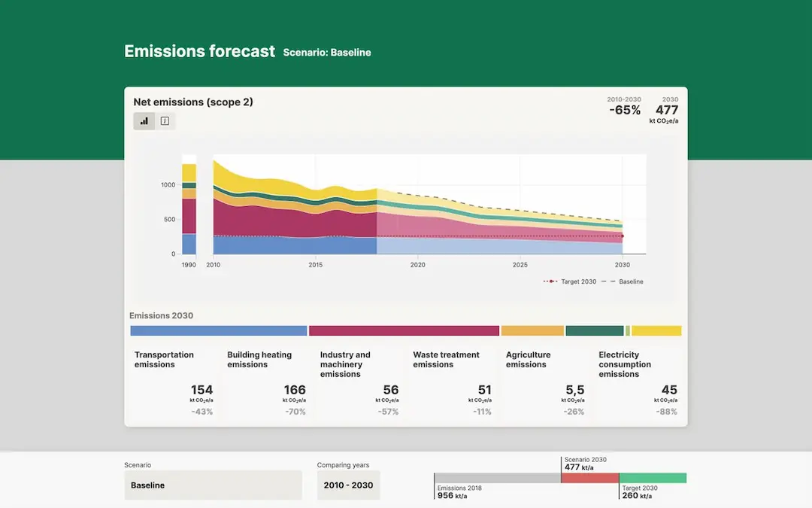Click the grey Emissions 2018 progress bar segment
The image size is (812, 508).
497,478
